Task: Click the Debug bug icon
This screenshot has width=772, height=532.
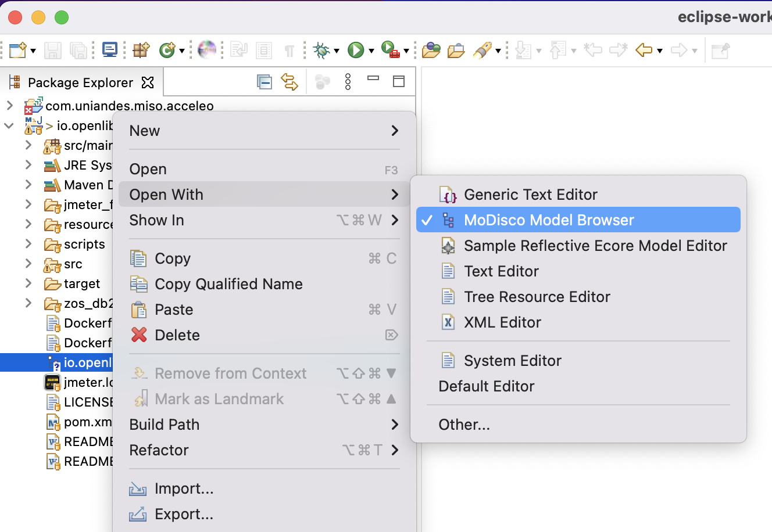Action: 321,50
